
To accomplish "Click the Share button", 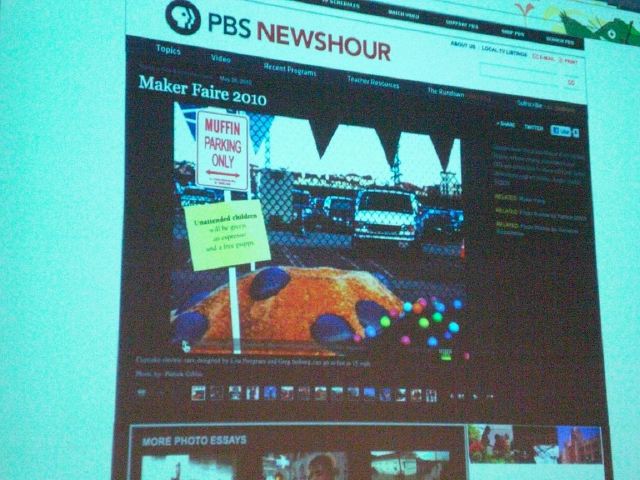I will tap(506, 124).
